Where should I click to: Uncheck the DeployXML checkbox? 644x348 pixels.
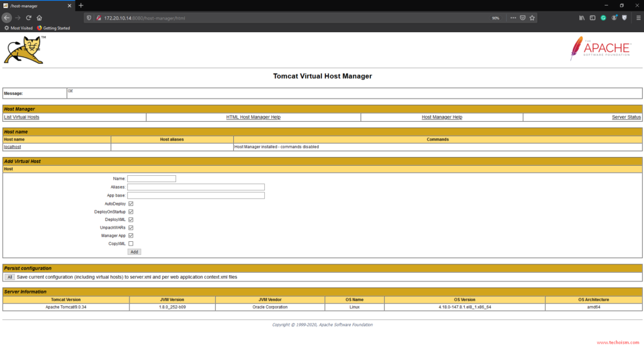tap(131, 220)
